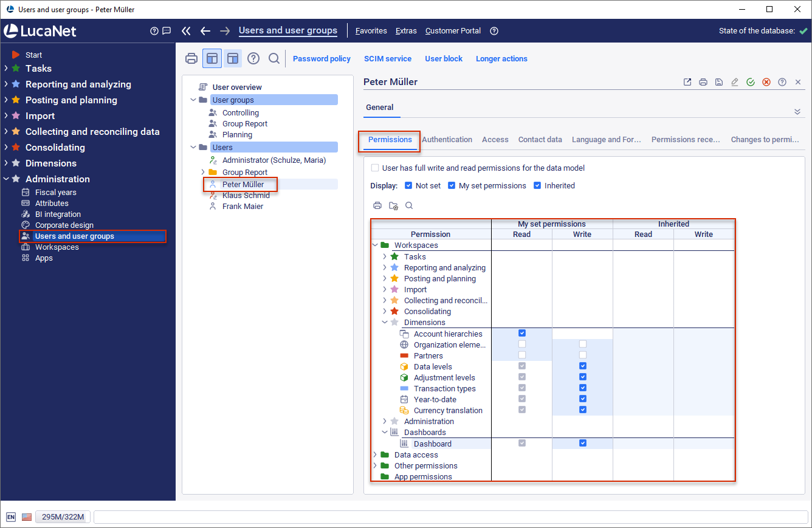Screen dimensions: 812x528
Task: Uncheck Write for Data levels
Action: pos(583,366)
